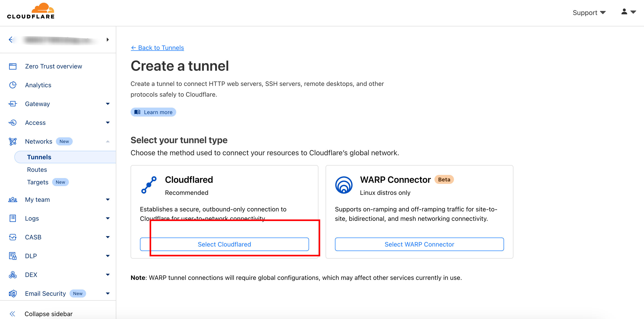Click the Email Security envelope icon

13,293
